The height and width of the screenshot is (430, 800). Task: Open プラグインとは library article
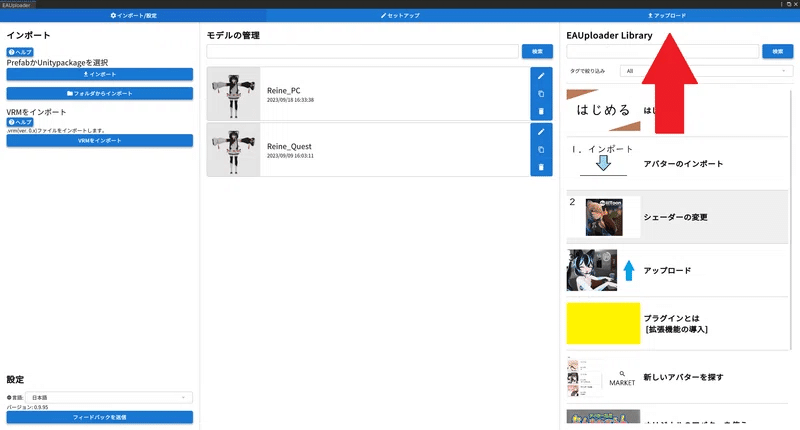coord(677,323)
